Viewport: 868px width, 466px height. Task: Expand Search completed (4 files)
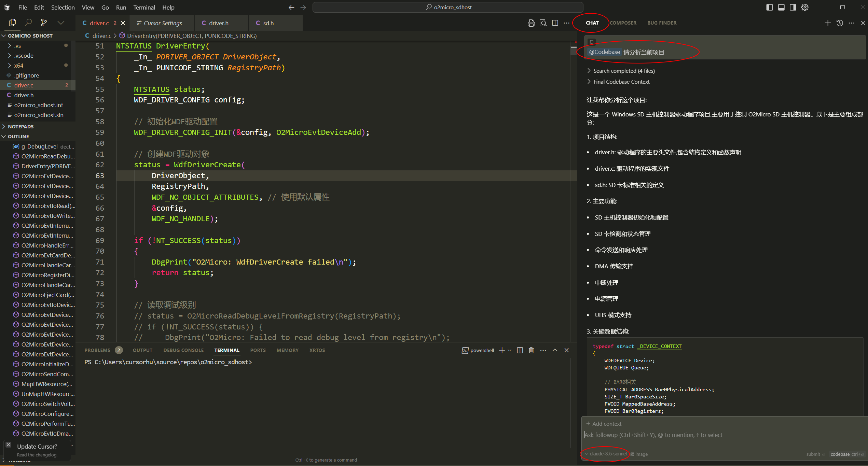click(x=624, y=71)
